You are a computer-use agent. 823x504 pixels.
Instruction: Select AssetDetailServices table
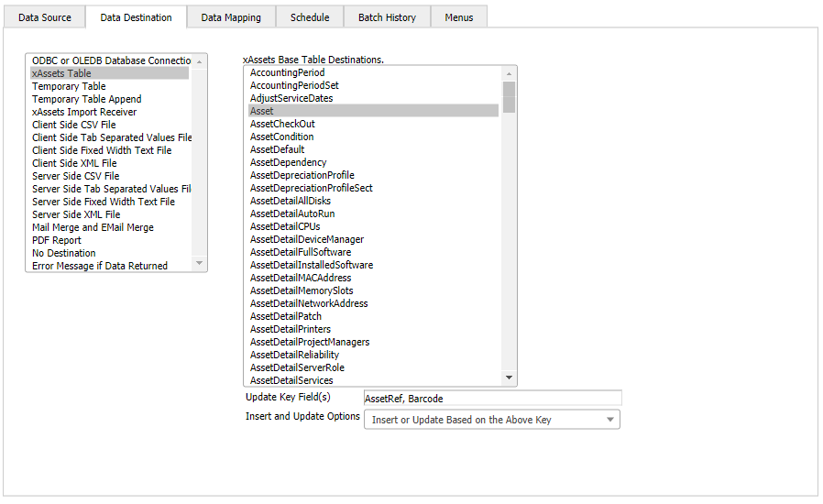373,380
